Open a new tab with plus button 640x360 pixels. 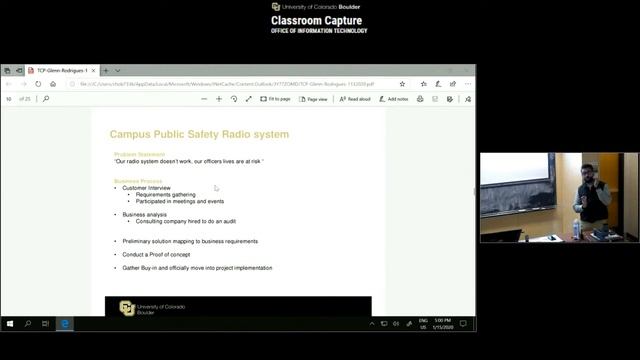click(x=106, y=71)
